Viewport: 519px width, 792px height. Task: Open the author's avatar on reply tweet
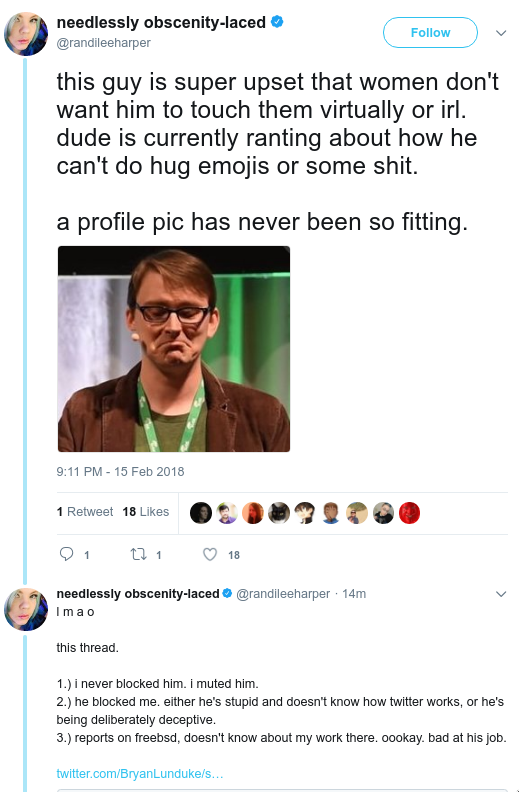(x=26, y=609)
